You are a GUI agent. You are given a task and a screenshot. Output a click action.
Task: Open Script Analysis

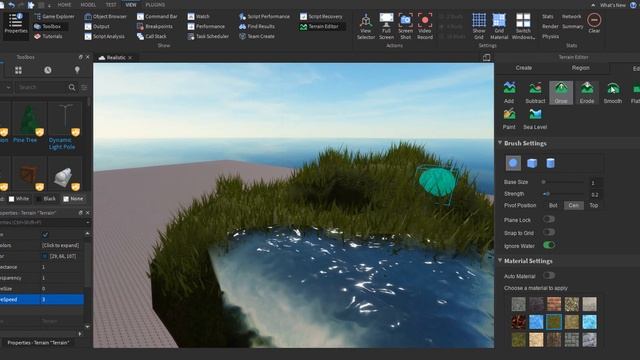(104, 36)
